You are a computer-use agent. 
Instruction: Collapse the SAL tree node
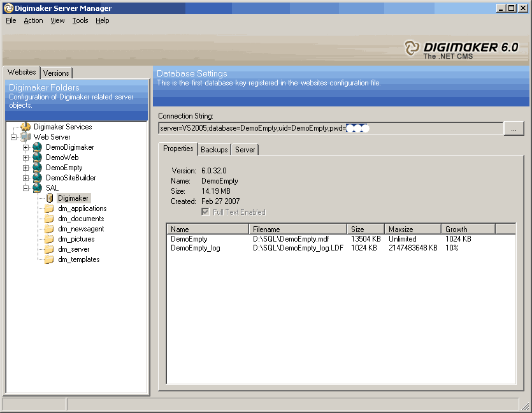click(25, 189)
